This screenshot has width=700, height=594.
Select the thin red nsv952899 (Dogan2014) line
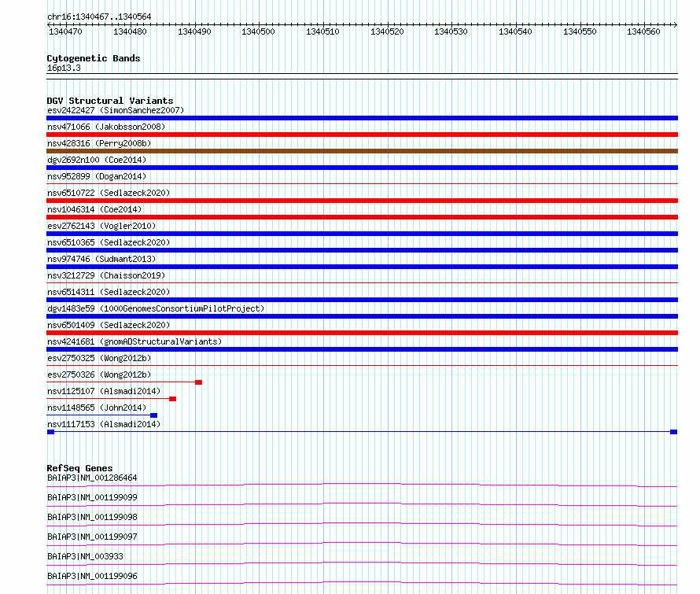click(x=362, y=183)
